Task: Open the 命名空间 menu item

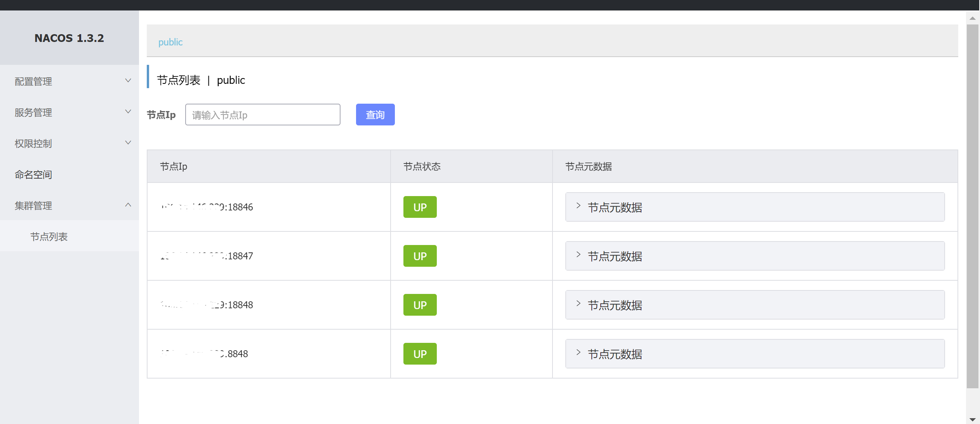Action: tap(33, 175)
